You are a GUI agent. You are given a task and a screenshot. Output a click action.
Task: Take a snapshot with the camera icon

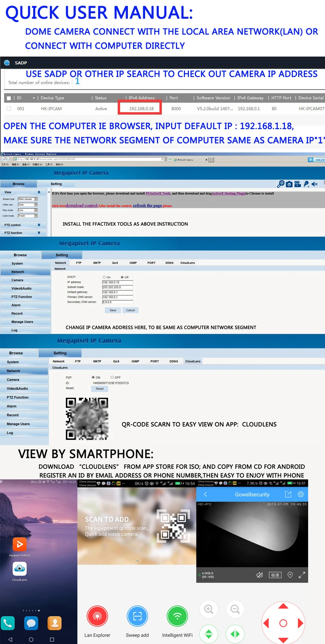(289, 184)
